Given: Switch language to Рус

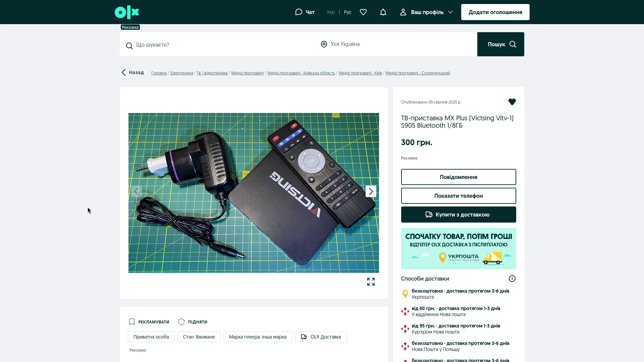Looking at the screenshot, I should 347,12.
